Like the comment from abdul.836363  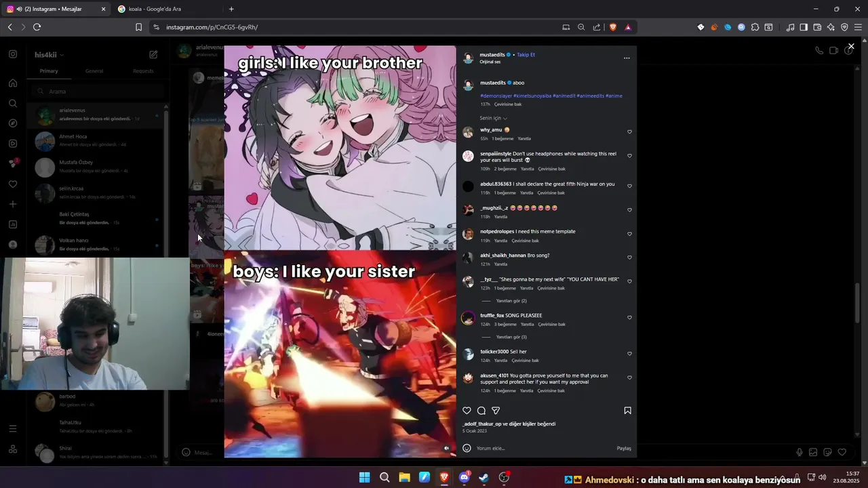coord(629,186)
